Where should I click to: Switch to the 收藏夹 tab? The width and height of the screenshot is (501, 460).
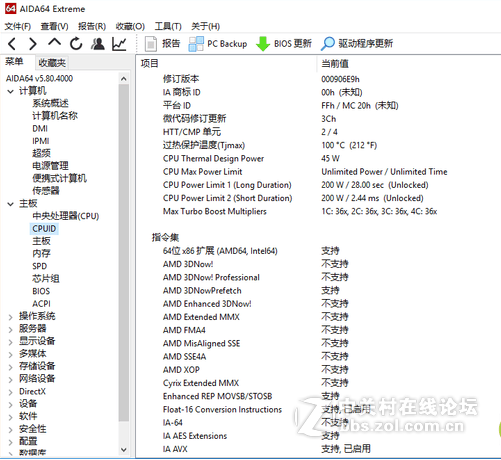click(x=52, y=63)
